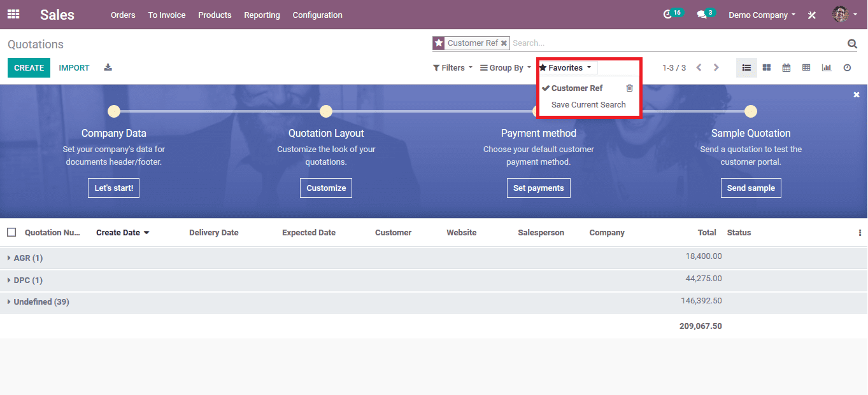Click the Send sample button
This screenshot has height=395, width=868.
tap(751, 188)
